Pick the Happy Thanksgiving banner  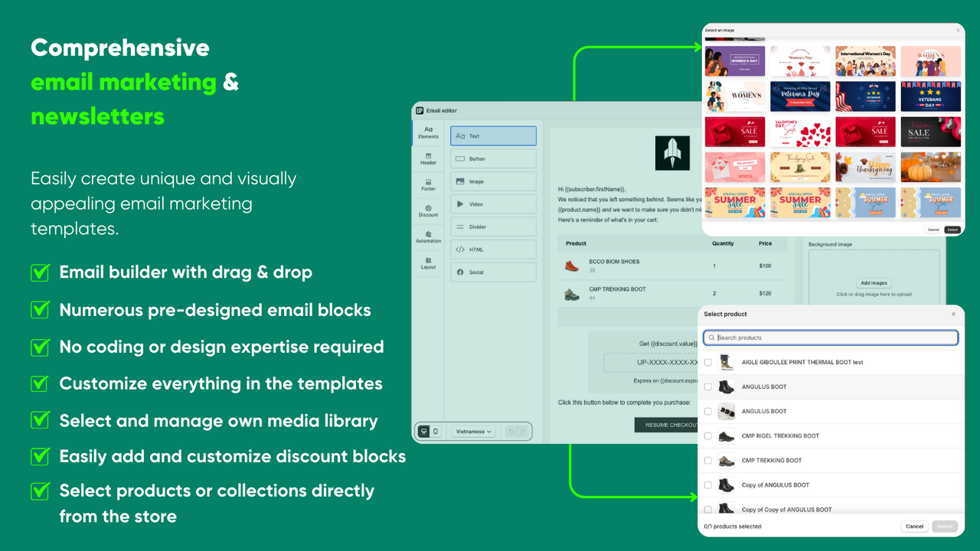tap(866, 167)
